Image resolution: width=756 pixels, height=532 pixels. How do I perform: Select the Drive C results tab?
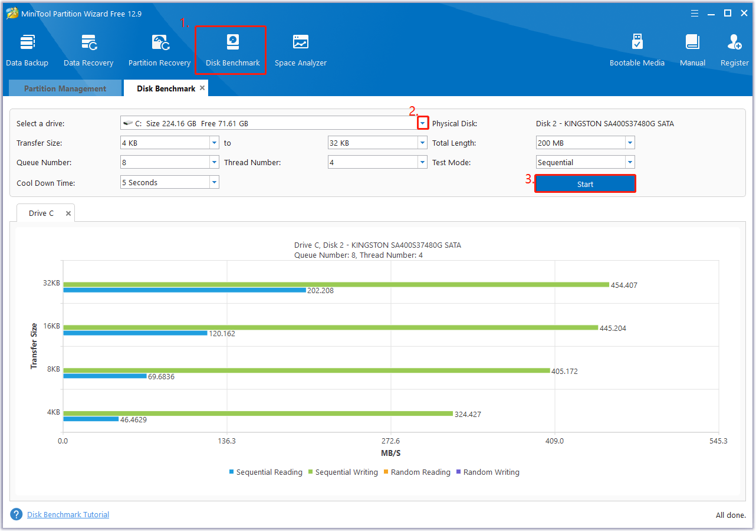click(41, 214)
